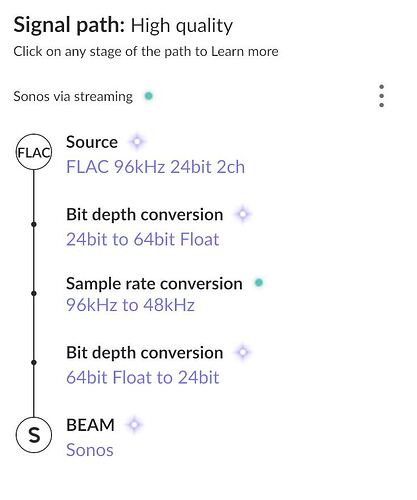Click the Sonos S circle icon

pos(34,435)
